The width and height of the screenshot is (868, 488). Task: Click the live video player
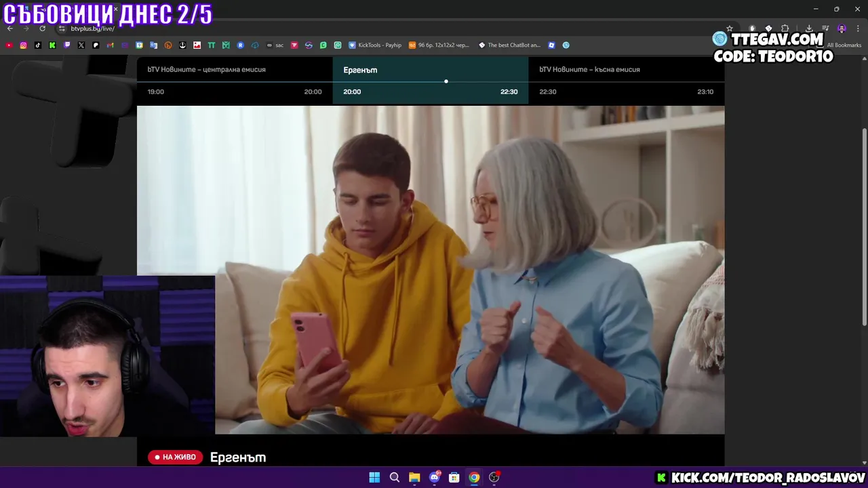click(x=431, y=270)
